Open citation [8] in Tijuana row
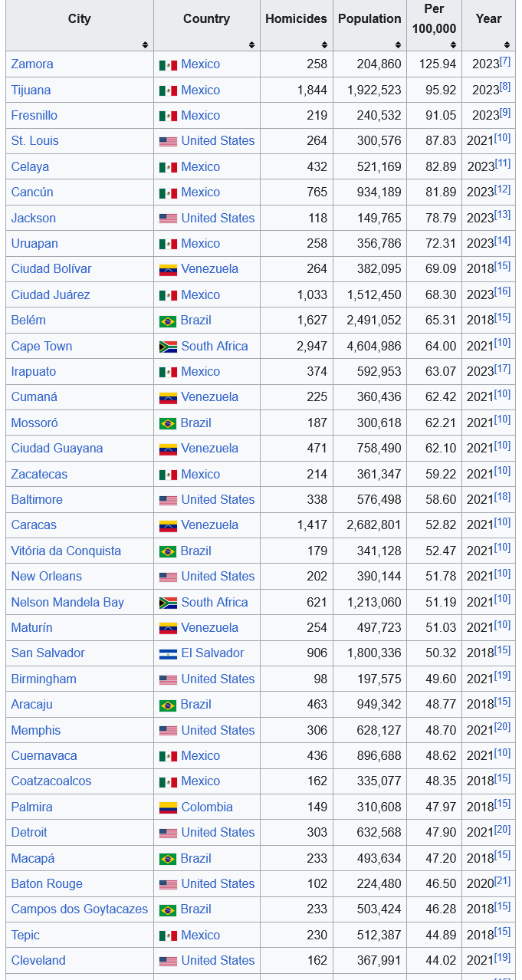Screen dimensions: 522x980 (505, 87)
